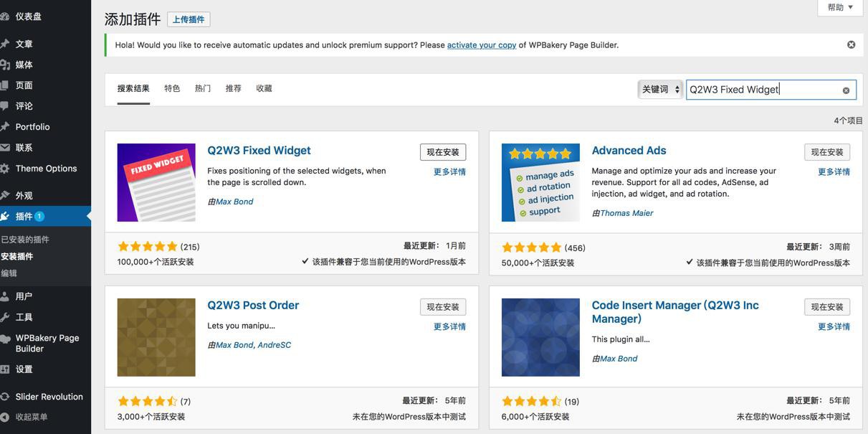Open 编辑 plugin editor submenu link
The width and height of the screenshot is (868, 434).
pyautogui.click(x=9, y=273)
